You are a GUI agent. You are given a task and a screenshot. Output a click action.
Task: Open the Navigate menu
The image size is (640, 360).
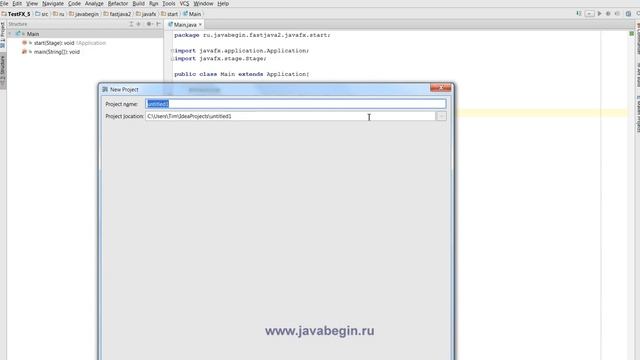tap(53, 3)
